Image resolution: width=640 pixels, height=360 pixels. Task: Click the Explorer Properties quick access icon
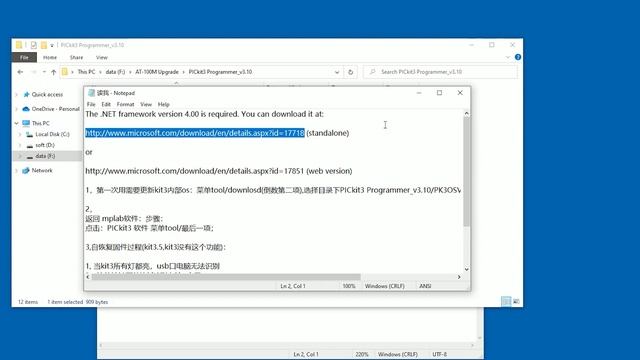click(33, 45)
